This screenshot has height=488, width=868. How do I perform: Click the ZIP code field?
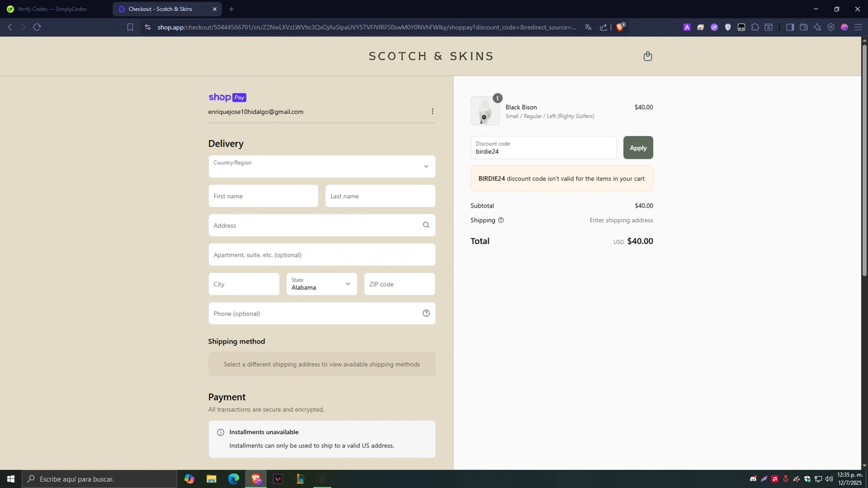click(399, 284)
